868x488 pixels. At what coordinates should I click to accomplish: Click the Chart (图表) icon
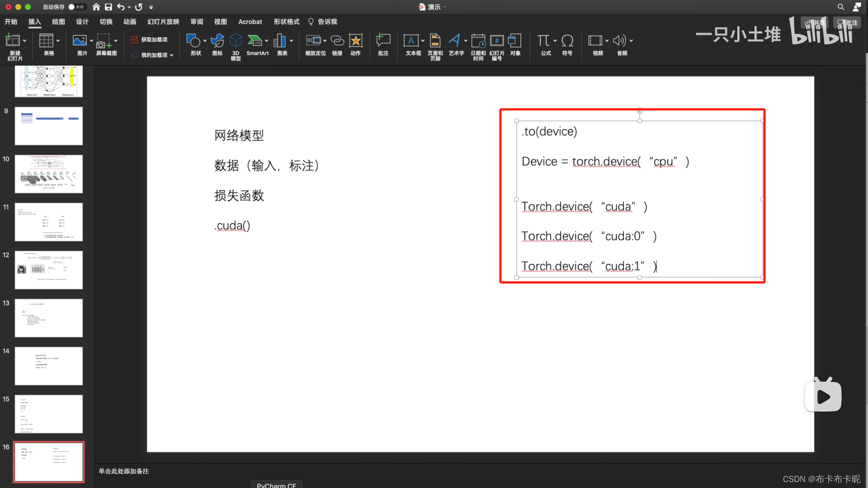tap(280, 41)
